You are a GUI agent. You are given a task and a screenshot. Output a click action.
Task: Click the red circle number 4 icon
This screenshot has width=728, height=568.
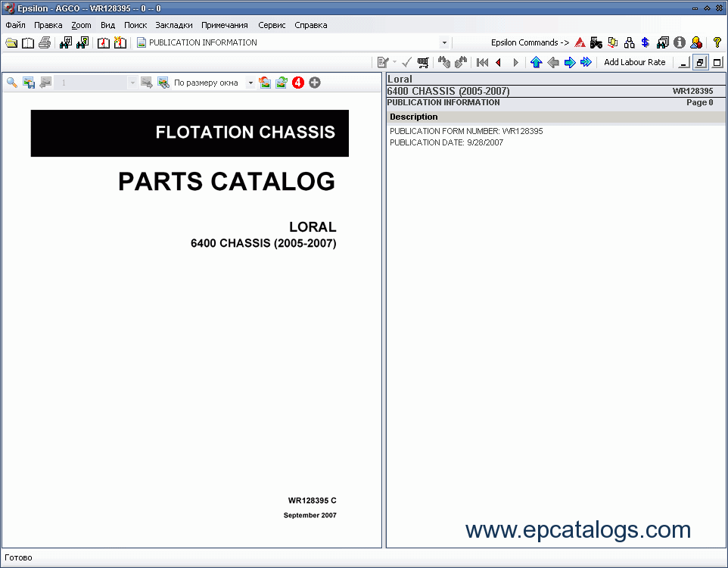pyautogui.click(x=298, y=83)
